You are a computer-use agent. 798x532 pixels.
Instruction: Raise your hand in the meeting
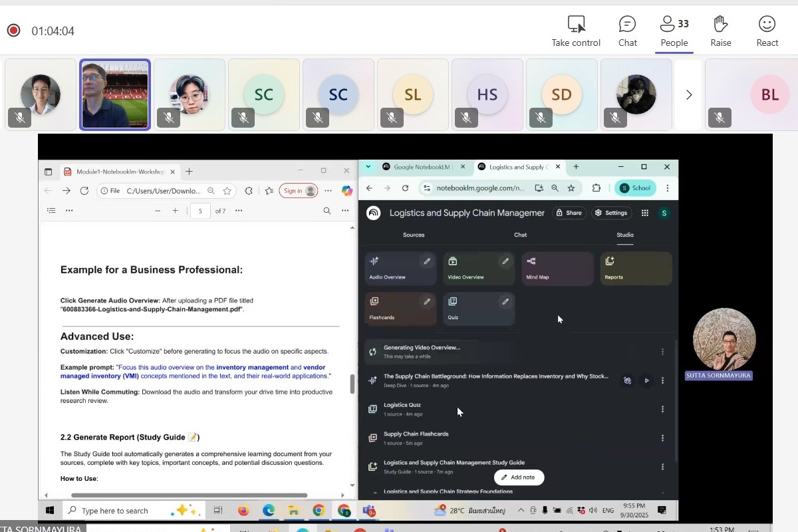point(720,31)
